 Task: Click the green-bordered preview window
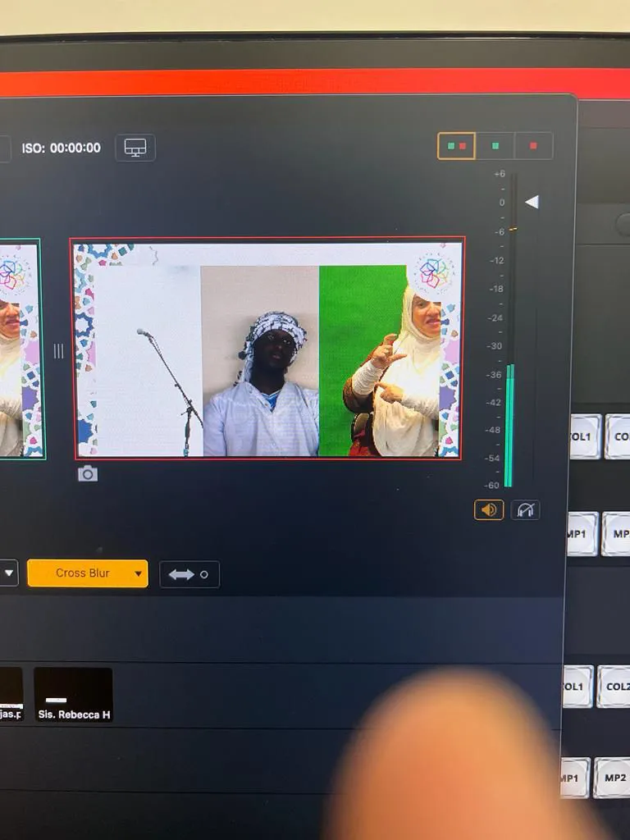tap(21, 349)
